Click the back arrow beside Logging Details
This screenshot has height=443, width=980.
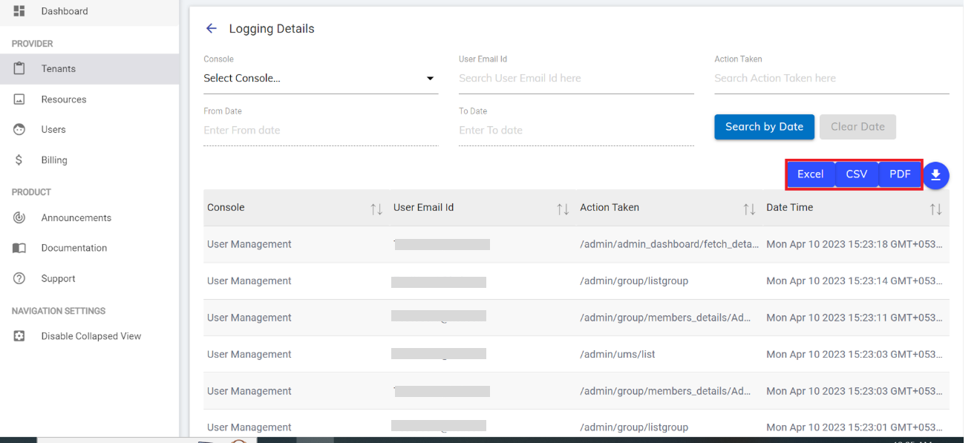coord(211,27)
